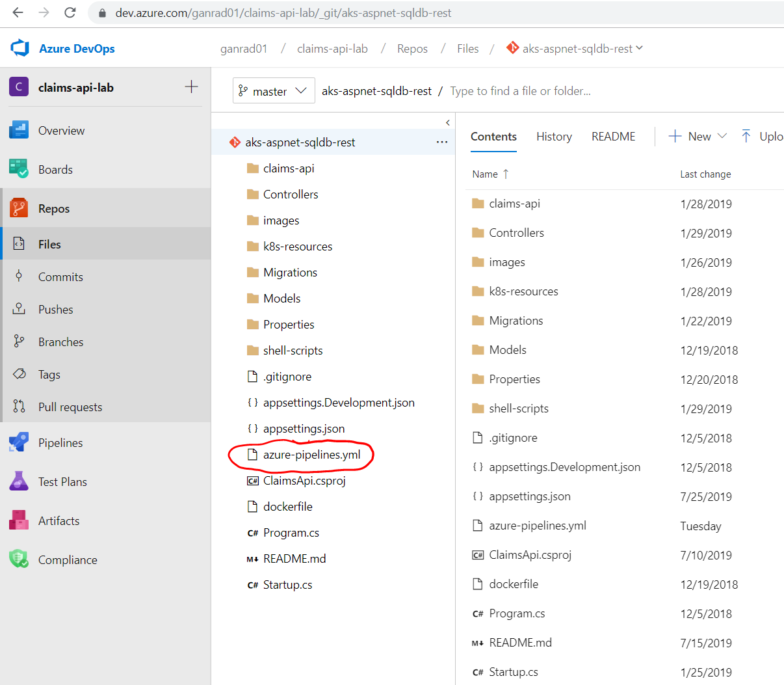The image size is (784, 685).
Task: Click the browser address bar URL
Action: tap(283, 13)
